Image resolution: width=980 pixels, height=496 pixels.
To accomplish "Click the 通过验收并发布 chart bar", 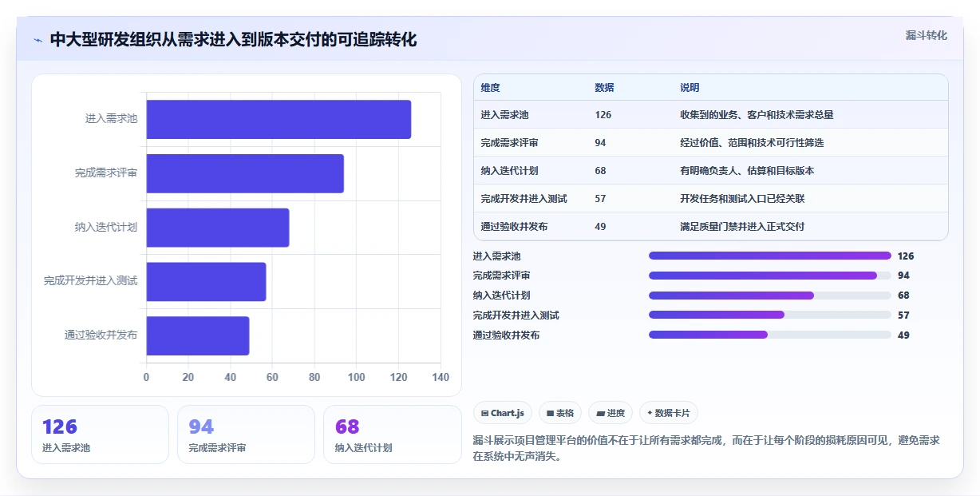I will click(198, 335).
